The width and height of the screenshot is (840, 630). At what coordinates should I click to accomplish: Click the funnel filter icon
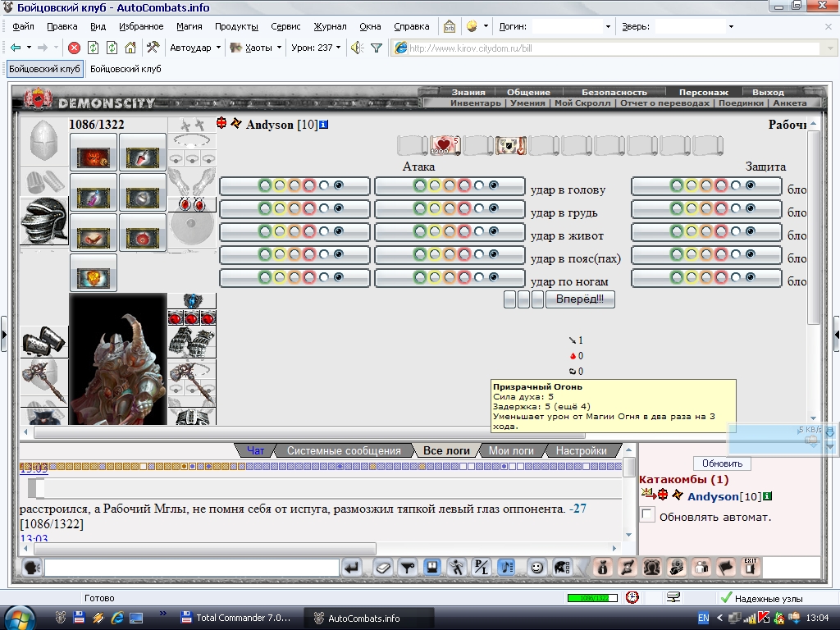tap(377, 48)
